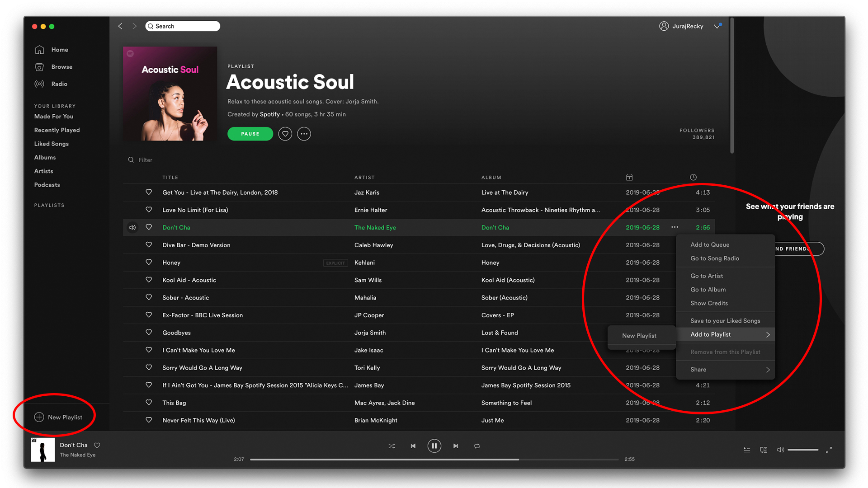Open Podcasts in library
Image resolution: width=868 pixels, height=488 pixels.
(x=47, y=185)
